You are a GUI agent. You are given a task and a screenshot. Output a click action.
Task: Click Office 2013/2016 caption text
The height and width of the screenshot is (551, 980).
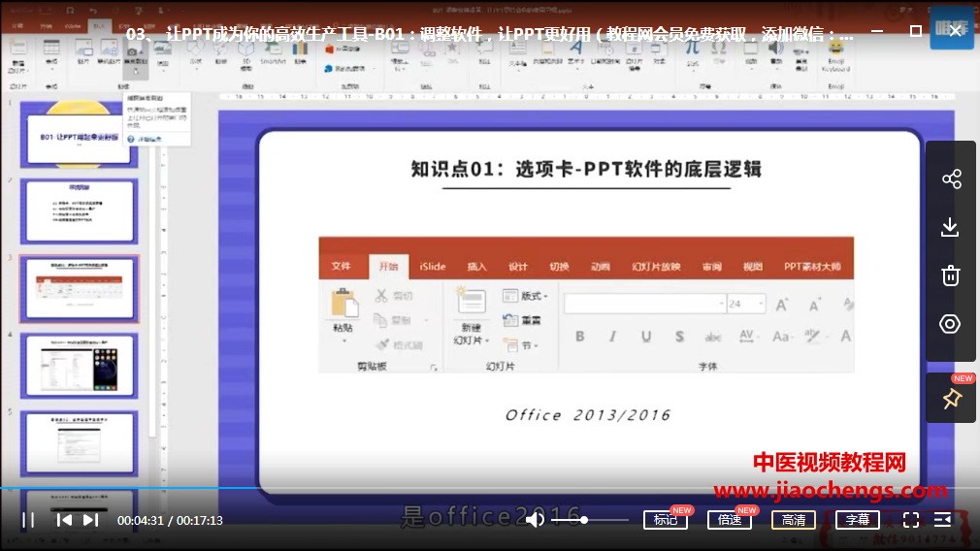click(587, 415)
